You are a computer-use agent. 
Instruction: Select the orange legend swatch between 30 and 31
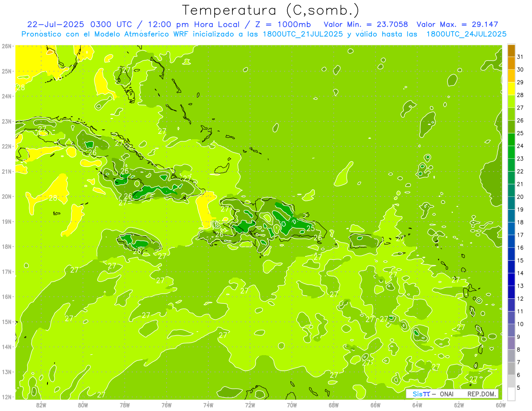(x=511, y=63)
